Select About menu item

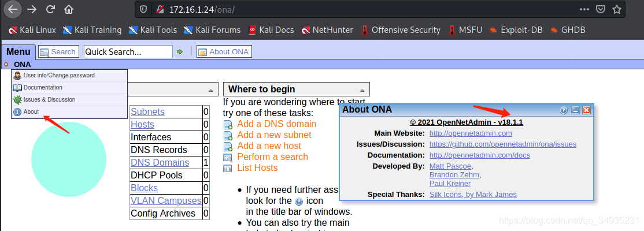click(x=69, y=111)
